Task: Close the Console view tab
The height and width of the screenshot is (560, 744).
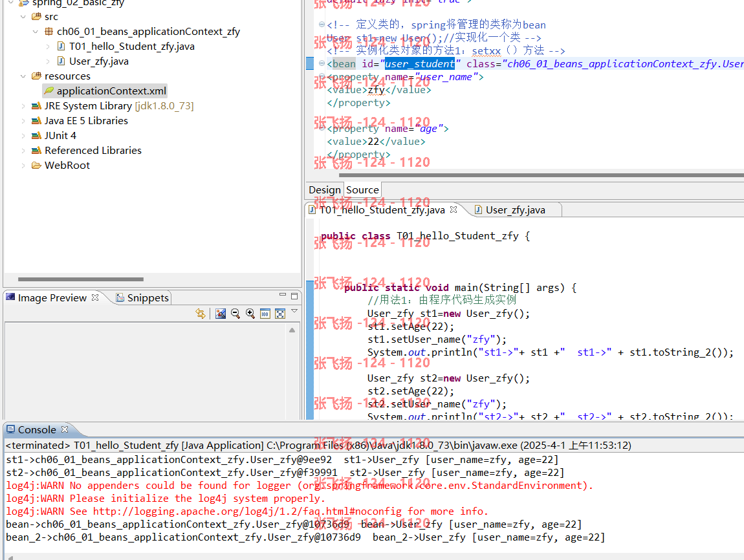Action: tap(65, 429)
